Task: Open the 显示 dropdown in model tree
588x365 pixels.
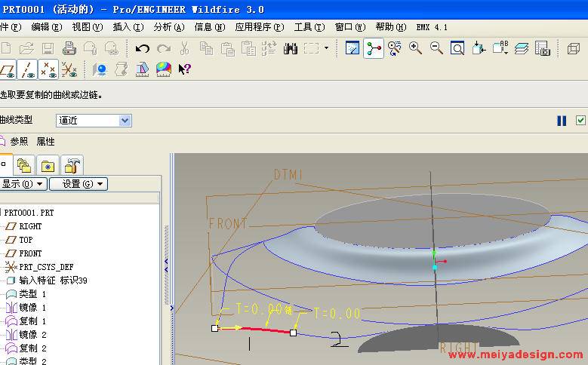Action: click(23, 184)
